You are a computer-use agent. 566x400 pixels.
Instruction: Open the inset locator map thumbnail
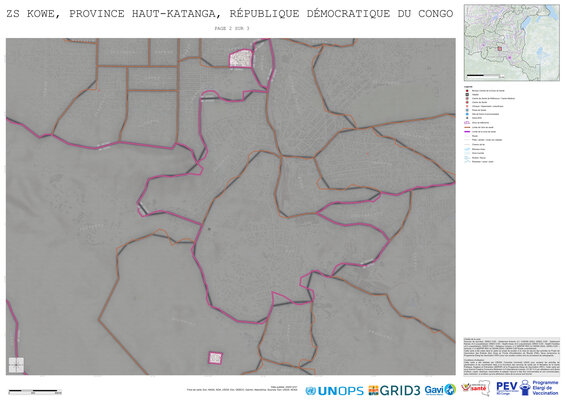[511, 43]
